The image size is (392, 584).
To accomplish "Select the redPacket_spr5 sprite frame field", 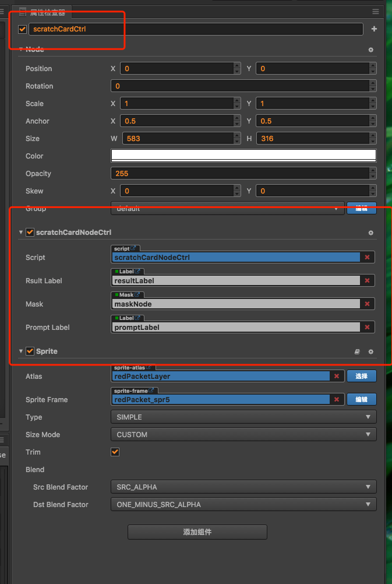I will (221, 400).
